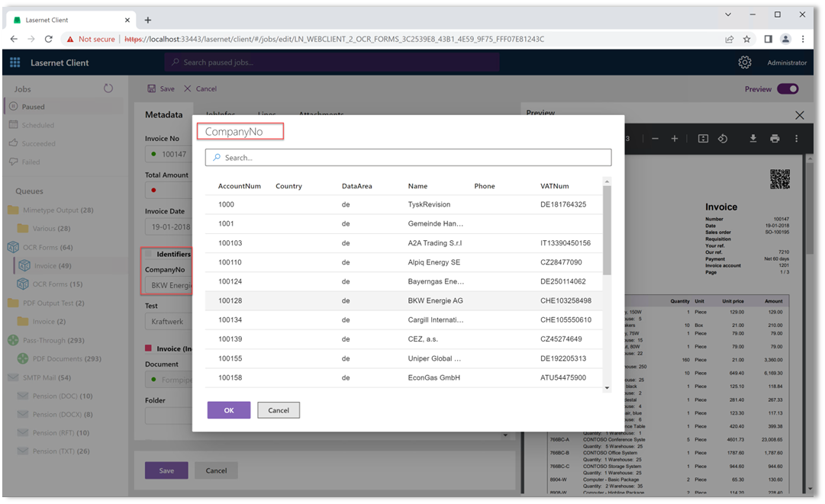Click fit to page icon in preview
Screen dimensions: 825x504
[x=703, y=139]
